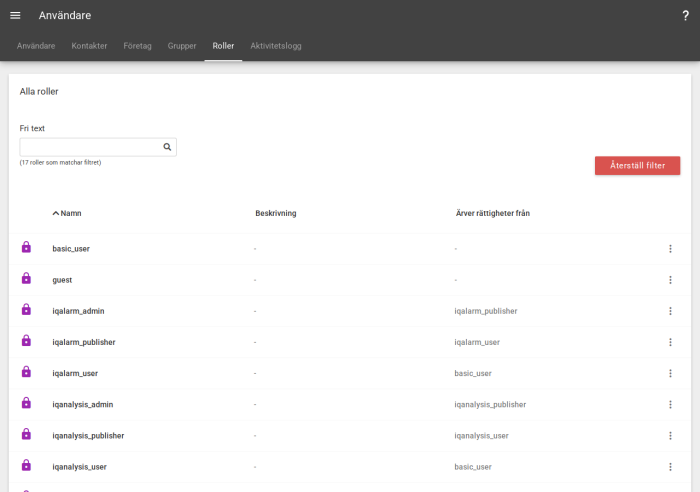The height and width of the screenshot is (492, 700).
Task: Select the iqanalysis_admin role name
Action: pyautogui.click(x=83, y=404)
